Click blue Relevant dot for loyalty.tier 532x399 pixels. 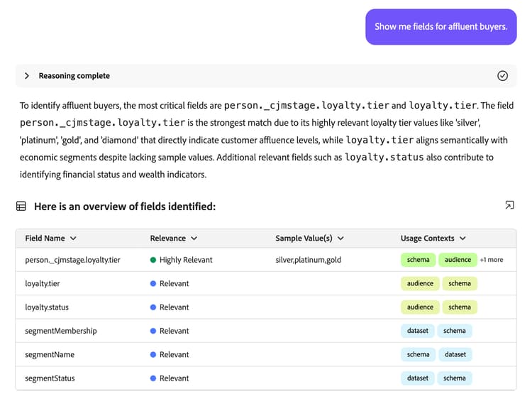click(x=153, y=283)
